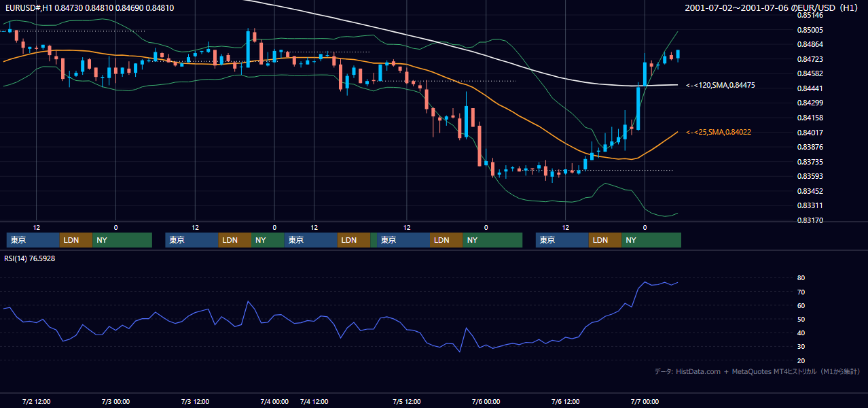Click price axis value 0.83876
Screen dimensions: 868x408
[810, 147]
